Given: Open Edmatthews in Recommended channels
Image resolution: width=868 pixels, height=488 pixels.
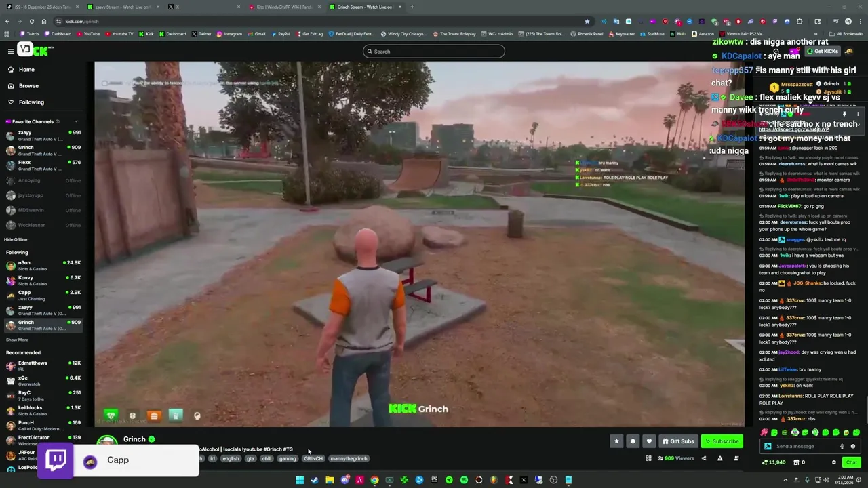Looking at the screenshot, I should tap(42, 366).
